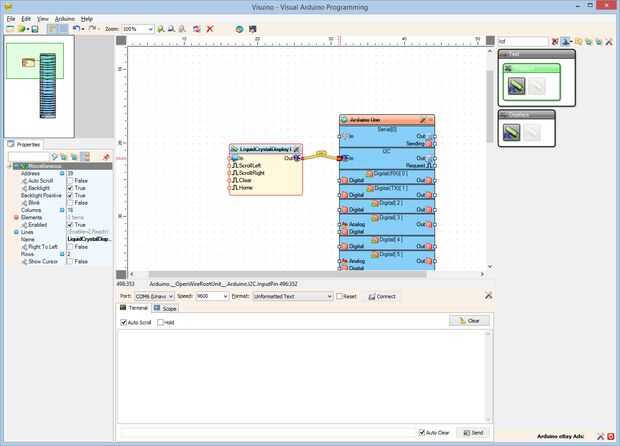
Task: Toggle the Reset checkbox near Connect
Action: pos(339,296)
